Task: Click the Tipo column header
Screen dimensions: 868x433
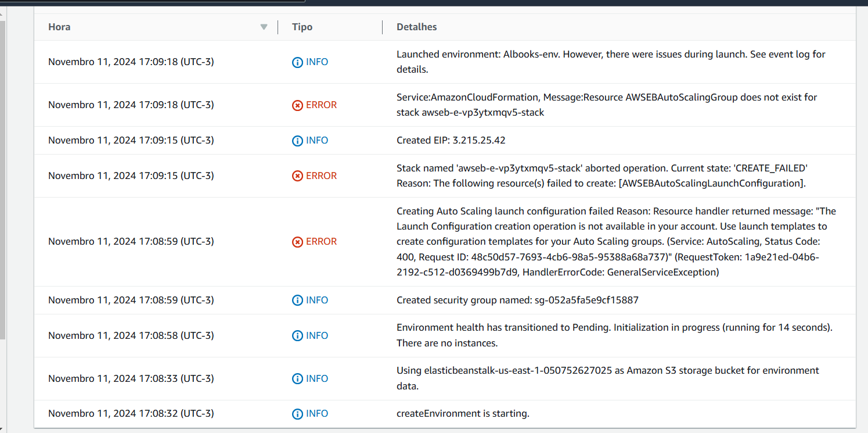Action: (302, 27)
